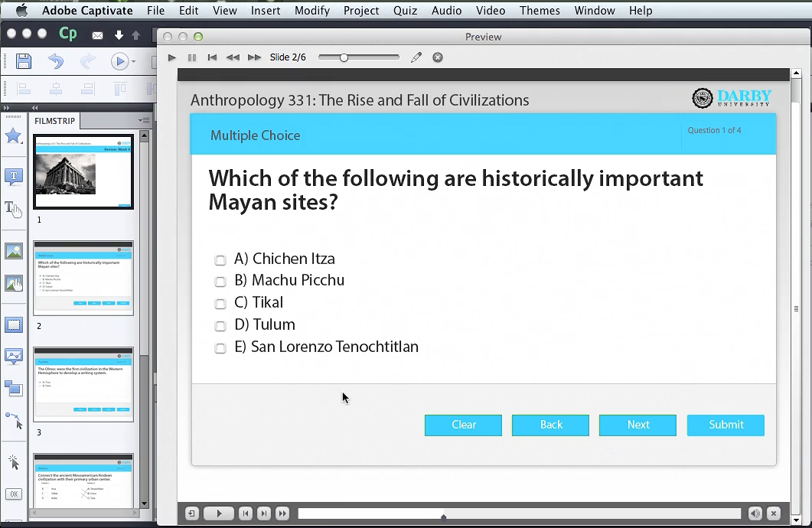
Task: Click the rewind icon in Preview toolbar
Action: pyautogui.click(x=233, y=57)
